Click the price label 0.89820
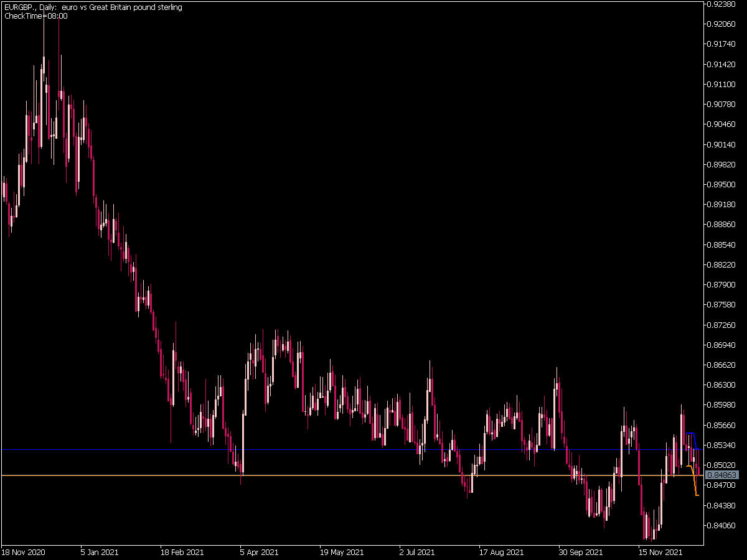Image resolution: width=747 pixels, height=560 pixels. pyautogui.click(x=722, y=164)
